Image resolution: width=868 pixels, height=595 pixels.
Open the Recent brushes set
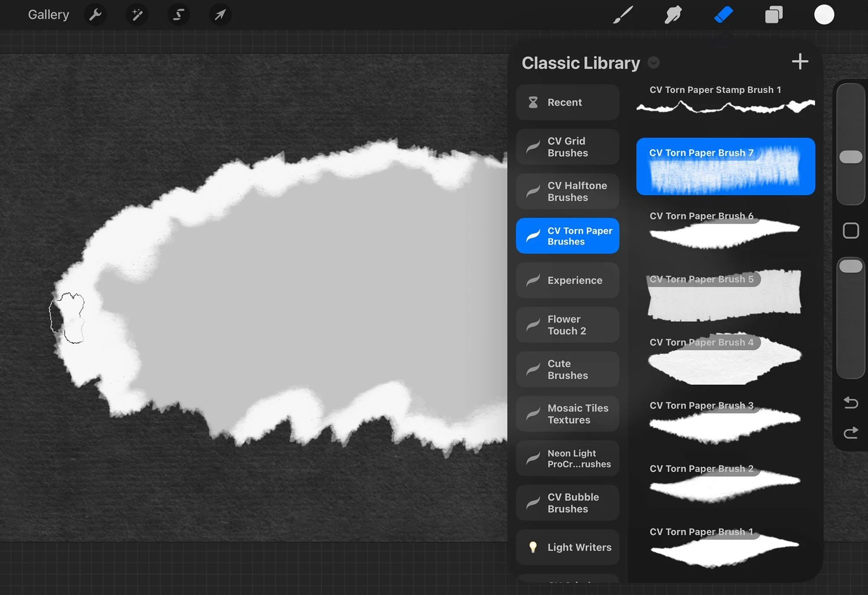pyautogui.click(x=567, y=102)
